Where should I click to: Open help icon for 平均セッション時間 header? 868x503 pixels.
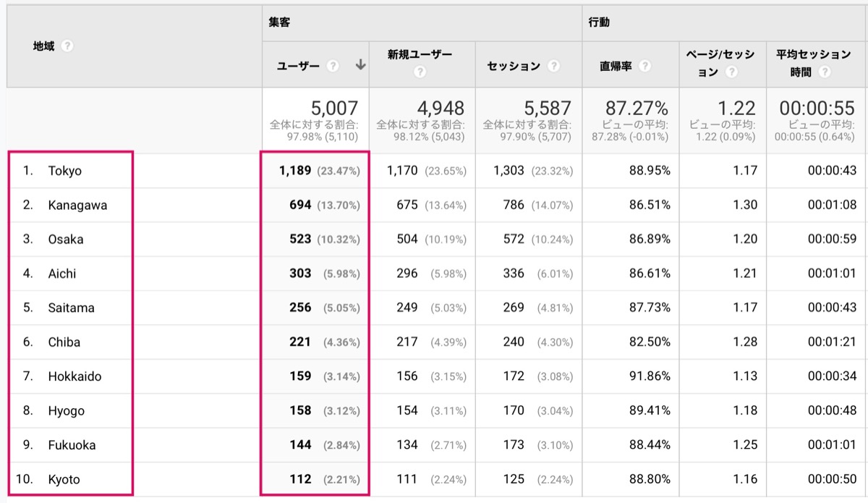pyautogui.click(x=824, y=72)
